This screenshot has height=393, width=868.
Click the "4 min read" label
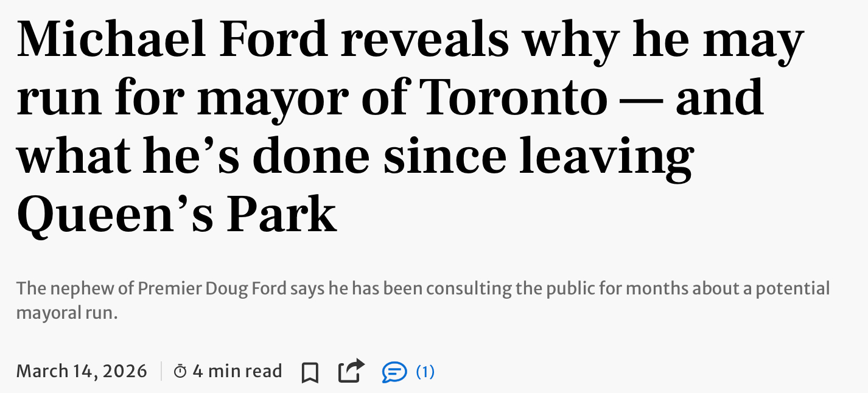(237, 371)
